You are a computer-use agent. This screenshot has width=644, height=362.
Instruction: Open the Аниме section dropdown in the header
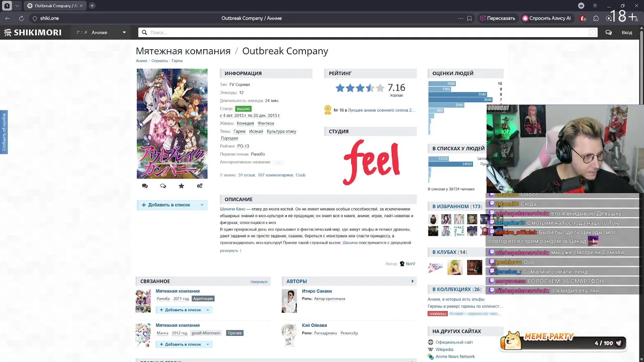coord(101,32)
